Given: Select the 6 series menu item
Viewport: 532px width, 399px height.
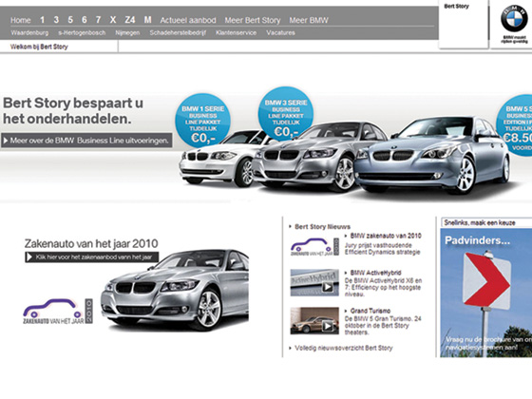Looking at the screenshot, I should 85,20.
